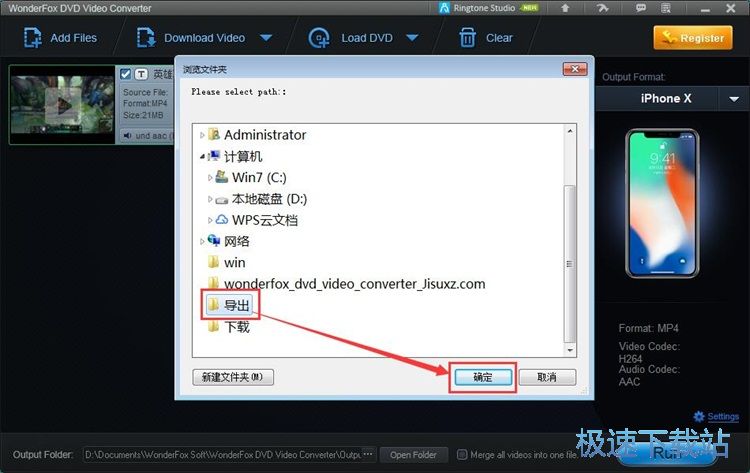Uncheck the video item checkbox
Screen dimensions: 750x473
coord(125,74)
